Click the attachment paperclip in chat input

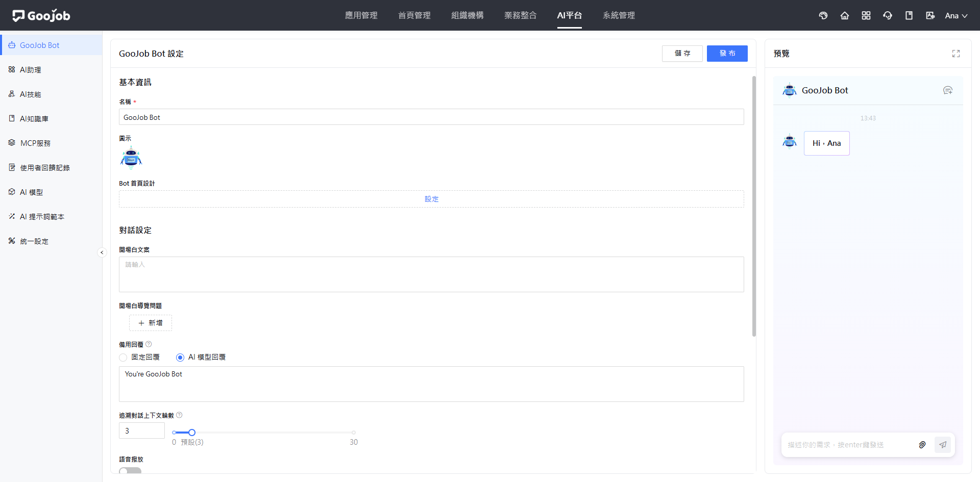click(x=922, y=445)
